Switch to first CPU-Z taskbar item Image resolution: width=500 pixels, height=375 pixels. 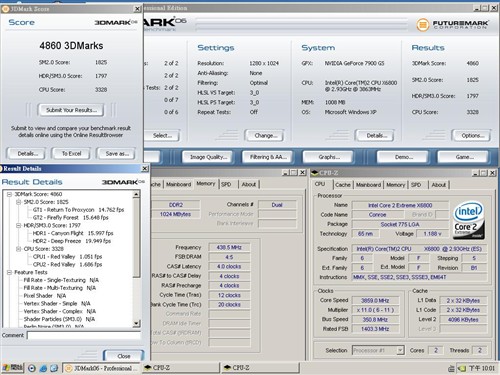point(180,368)
